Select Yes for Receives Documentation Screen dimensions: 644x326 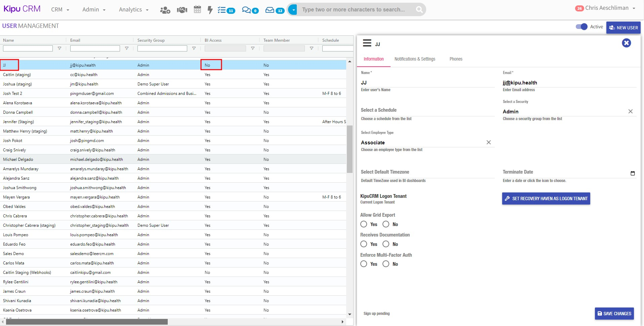[364, 244]
